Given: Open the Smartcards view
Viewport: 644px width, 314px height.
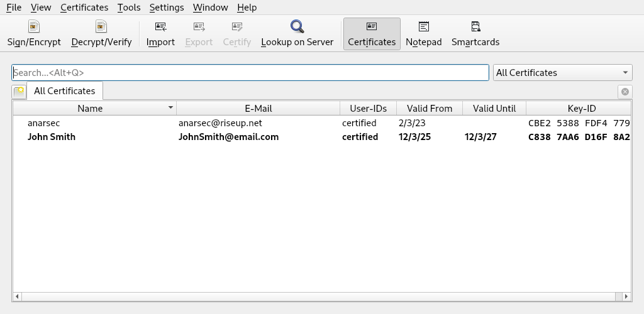Looking at the screenshot, I should point(475,34).
